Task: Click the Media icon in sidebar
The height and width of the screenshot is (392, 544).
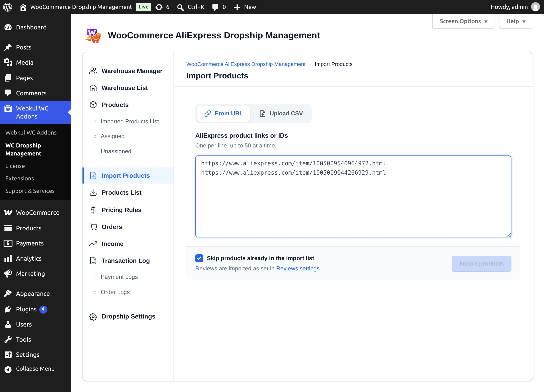Action: (8, 62)
